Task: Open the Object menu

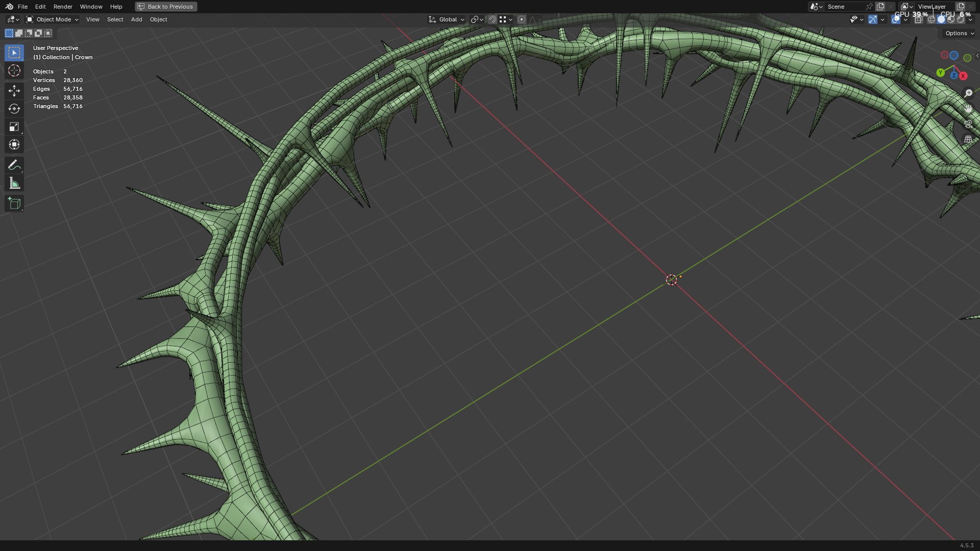Action: coord(158,19)
